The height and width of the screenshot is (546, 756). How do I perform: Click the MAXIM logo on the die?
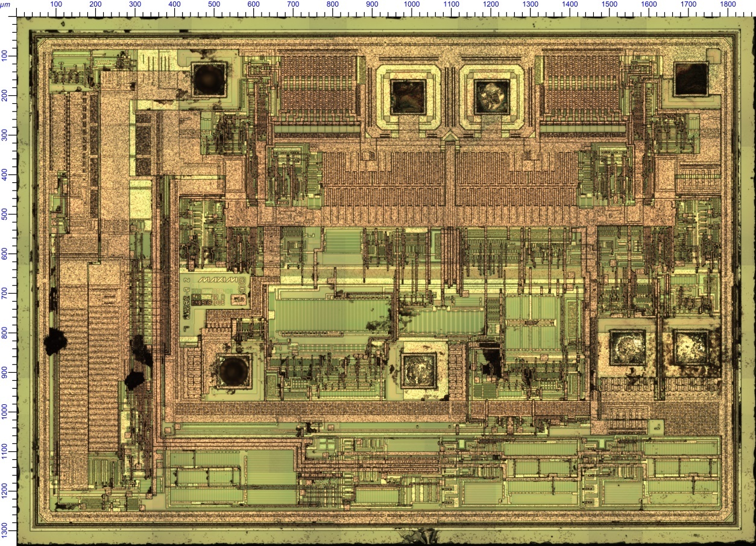point(218,279)
